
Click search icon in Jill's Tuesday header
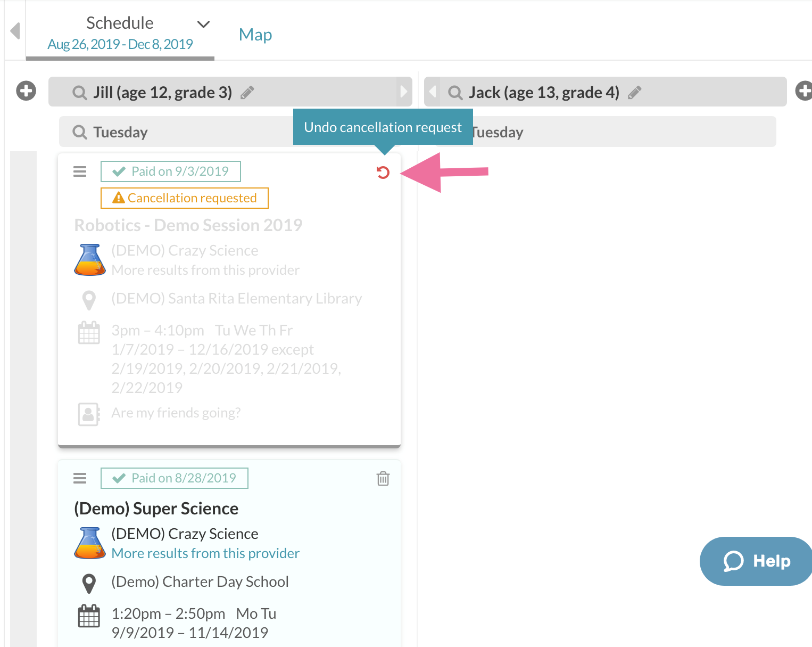click(80, 132)
